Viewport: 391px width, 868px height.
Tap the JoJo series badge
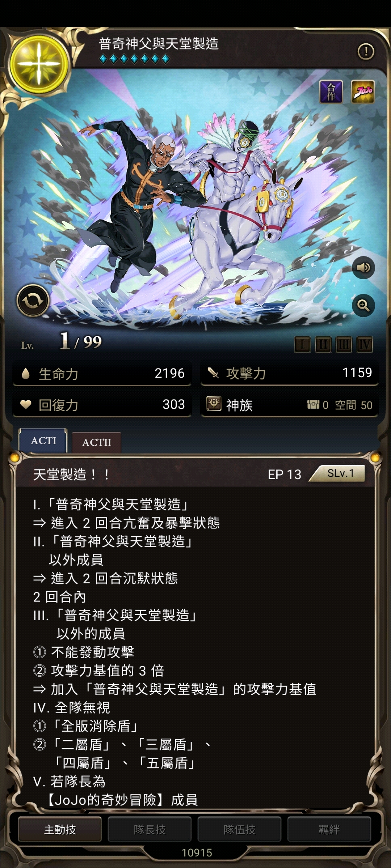363,92
